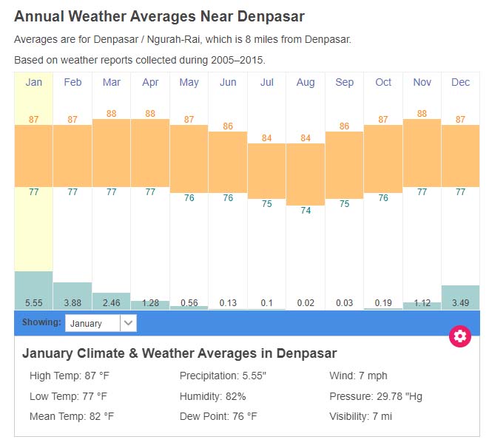Click the Jun month header
This screenshot has width=489, height=448.
pos(228,82)
